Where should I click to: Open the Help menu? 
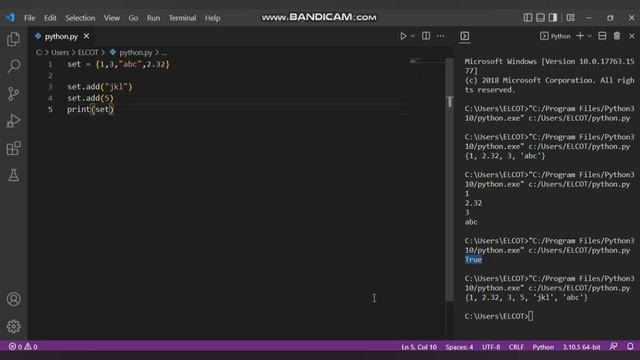(x=212, y=18)
